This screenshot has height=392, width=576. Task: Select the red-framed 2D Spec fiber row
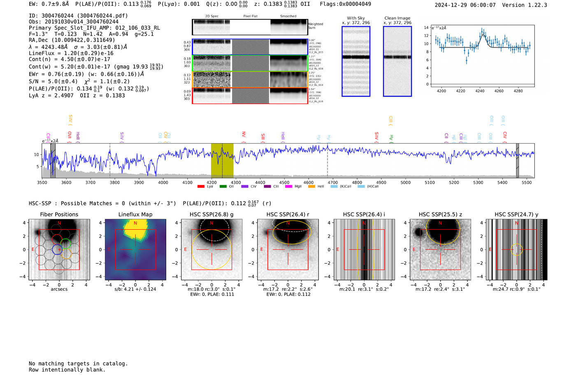click(250, 95)
